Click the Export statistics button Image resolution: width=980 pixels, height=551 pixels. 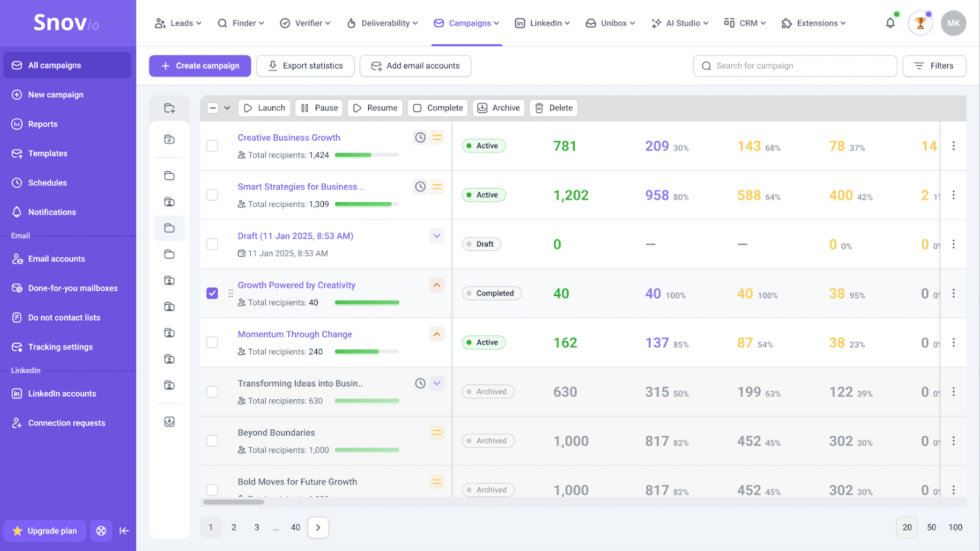coord(305,65)
